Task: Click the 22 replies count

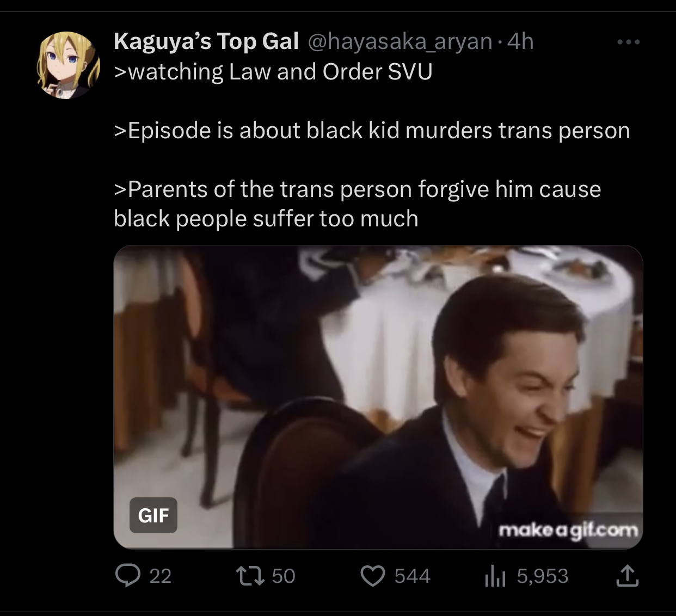Action: coord(160,576)
